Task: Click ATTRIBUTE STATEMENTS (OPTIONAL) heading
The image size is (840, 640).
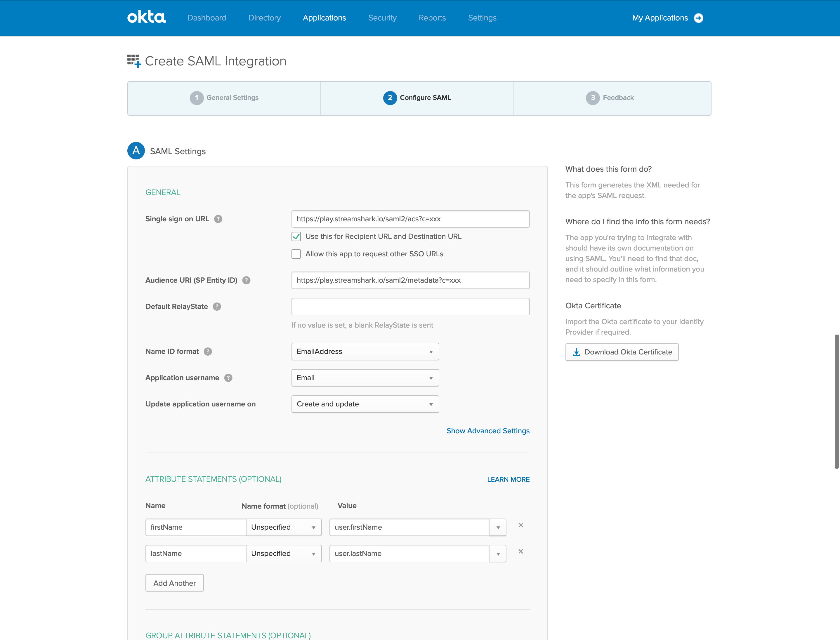Action: tap(214, 479)
